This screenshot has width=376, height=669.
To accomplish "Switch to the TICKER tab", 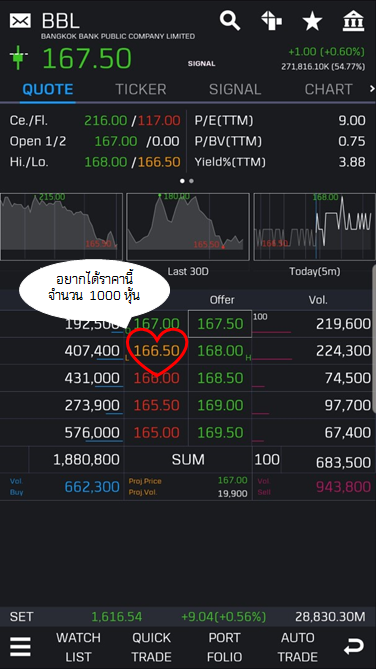I will click(x=141, y=89).
